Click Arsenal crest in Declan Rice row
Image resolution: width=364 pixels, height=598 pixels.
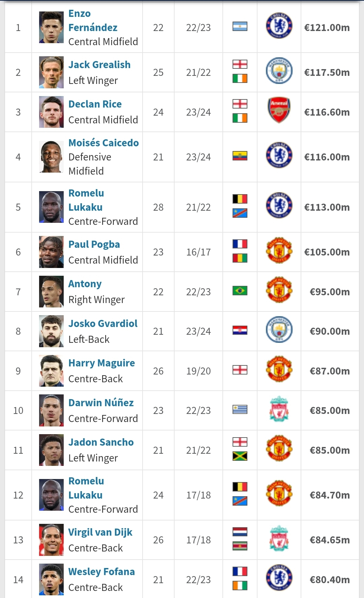point(279,110)
